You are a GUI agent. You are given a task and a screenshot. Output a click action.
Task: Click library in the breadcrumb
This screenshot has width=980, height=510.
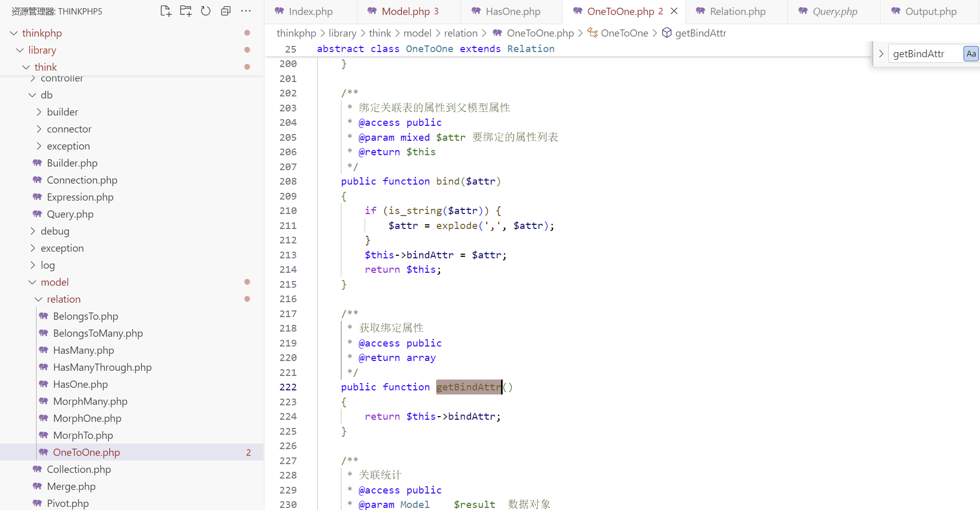342,33
